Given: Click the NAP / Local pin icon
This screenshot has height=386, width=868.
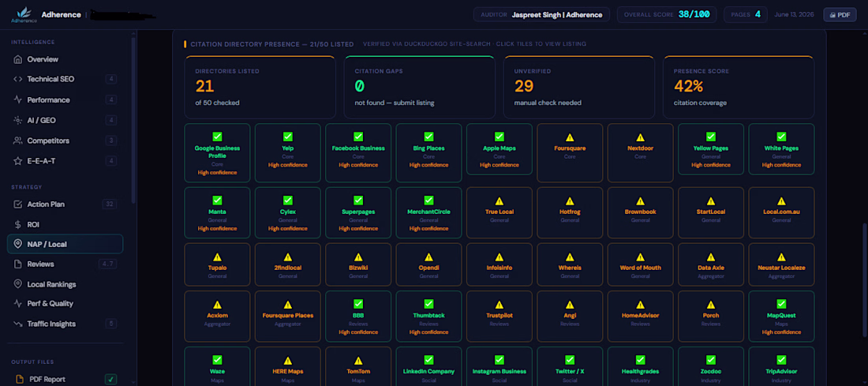Looking at the screenshot, I should coord(17,244).
